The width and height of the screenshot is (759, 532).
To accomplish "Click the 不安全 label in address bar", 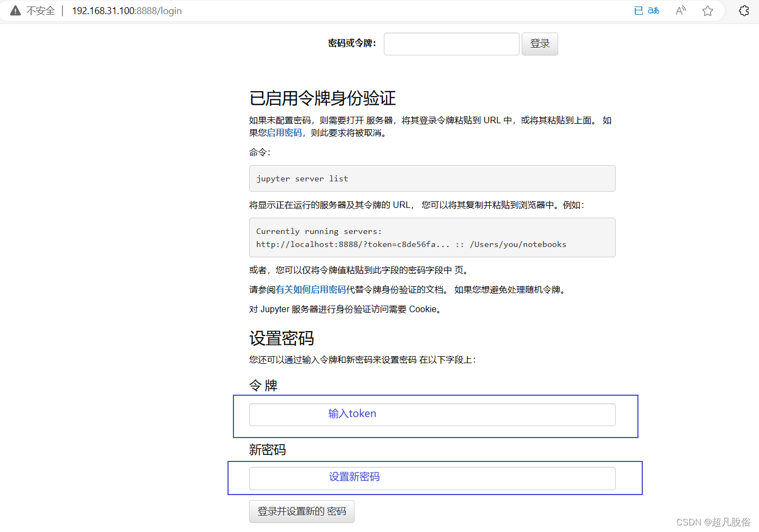I will coord(41,11).
